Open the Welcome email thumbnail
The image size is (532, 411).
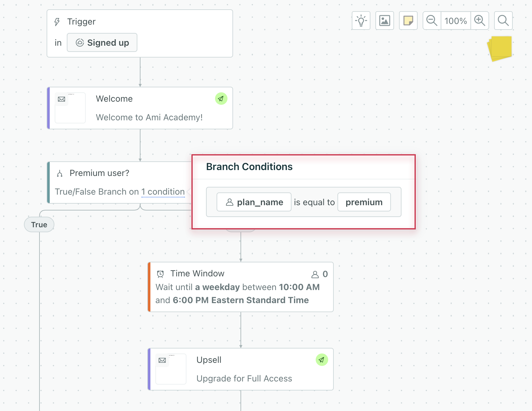(70, 108)
